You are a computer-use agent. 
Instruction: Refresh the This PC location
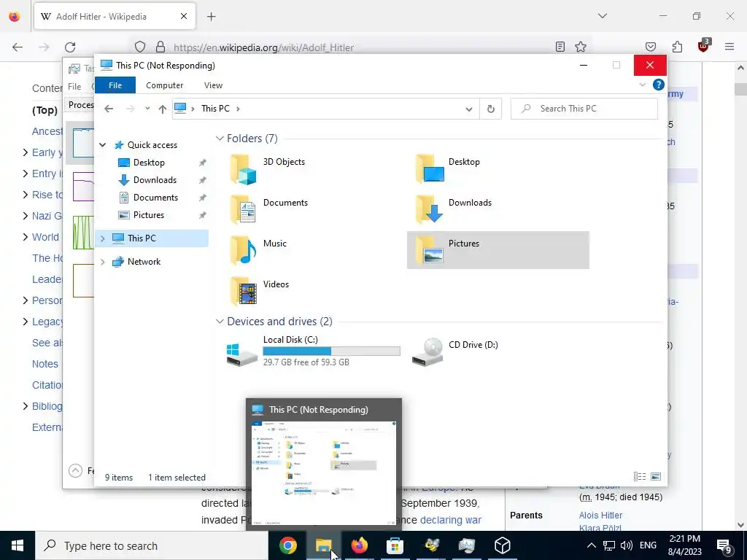click(x=491, y=109)
